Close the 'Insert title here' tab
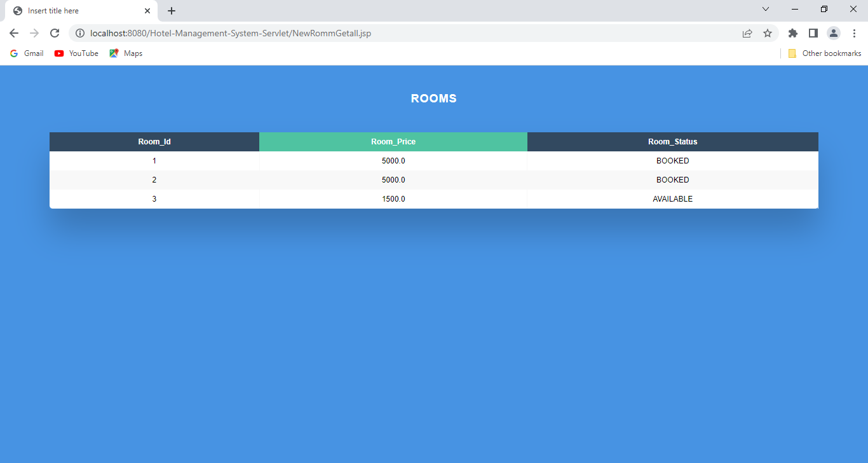 147,11
